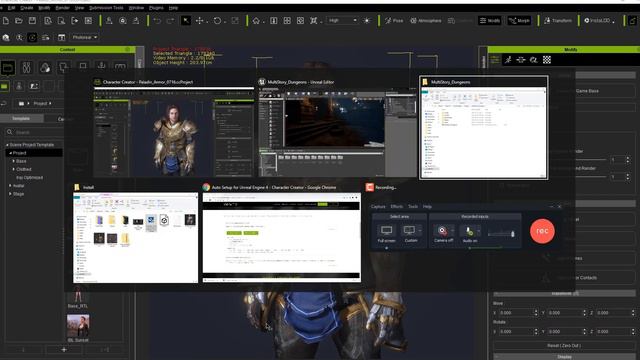Collapse the Project tree node
The width and height of the screenshot is (640, 360).
(11, 153)
